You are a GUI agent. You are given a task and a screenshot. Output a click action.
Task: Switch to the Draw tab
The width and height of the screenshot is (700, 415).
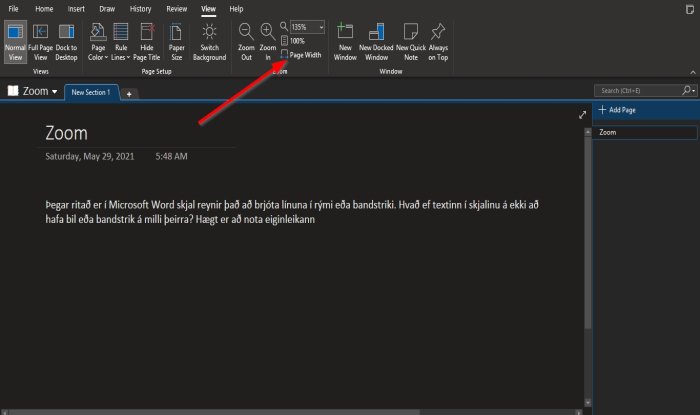point(107,9)
